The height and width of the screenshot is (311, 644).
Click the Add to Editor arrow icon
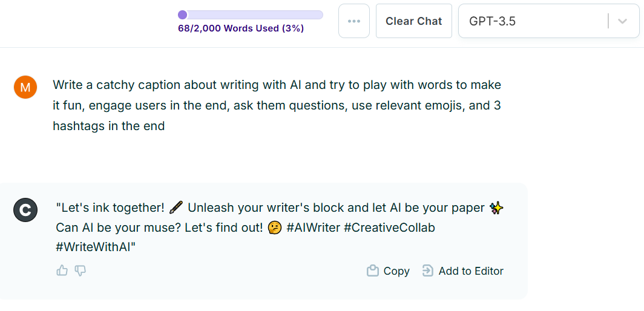[427, 271]
